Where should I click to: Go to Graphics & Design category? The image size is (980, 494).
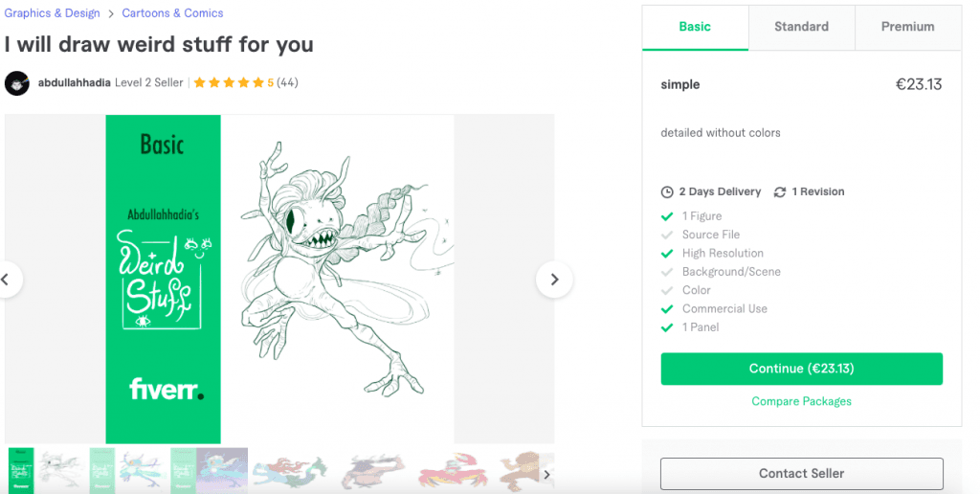pyautogui.click(x=52, y=13)
